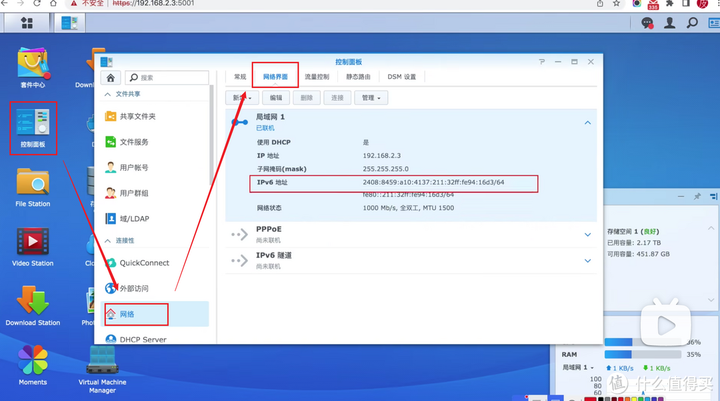This screenshot has width=720, height=401.
Task: Select QuickConnect in the sidebar
Action: tap(144, 263)
